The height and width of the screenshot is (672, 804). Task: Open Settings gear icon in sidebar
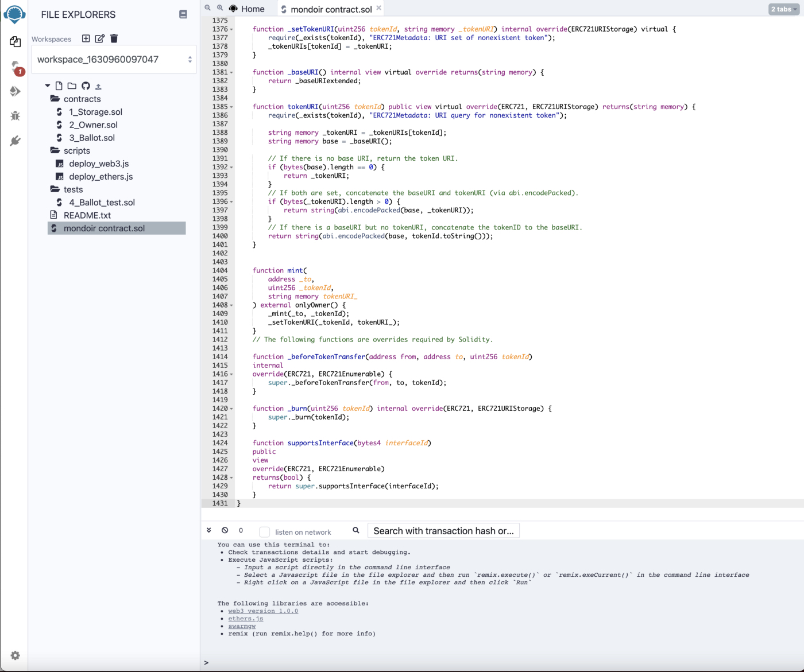coord(15,655)
